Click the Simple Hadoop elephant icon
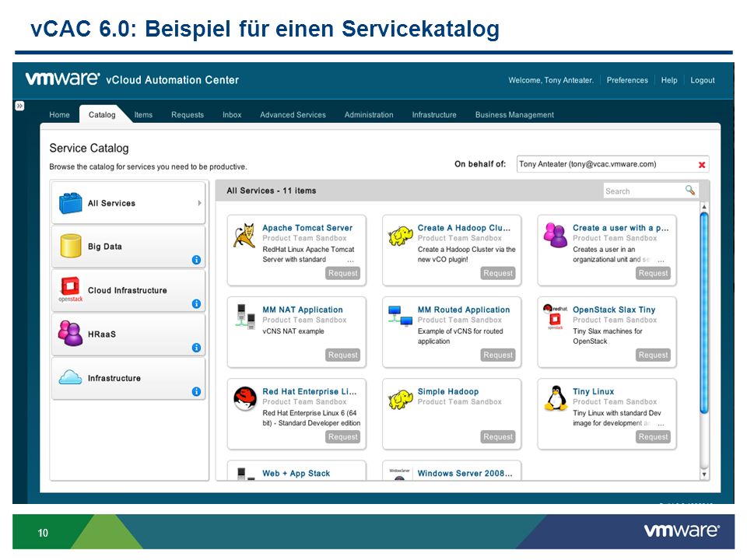This screenshot has height=560, width=747. (400, 399)
